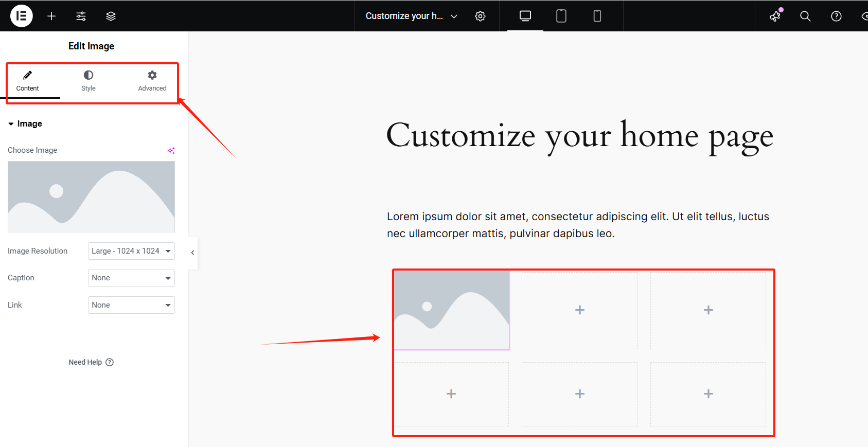Open the Add Element plus icon
The width and height of the screenshot is (868, 447).
[51, 16]
